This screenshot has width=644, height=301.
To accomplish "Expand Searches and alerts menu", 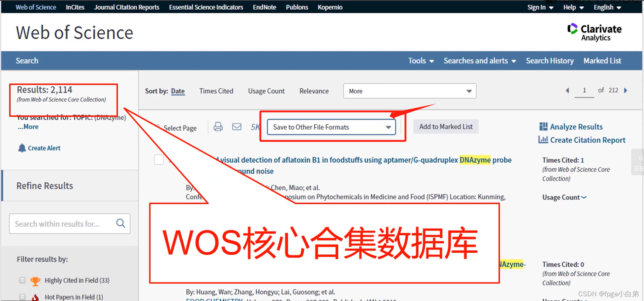I will [480, 61].
